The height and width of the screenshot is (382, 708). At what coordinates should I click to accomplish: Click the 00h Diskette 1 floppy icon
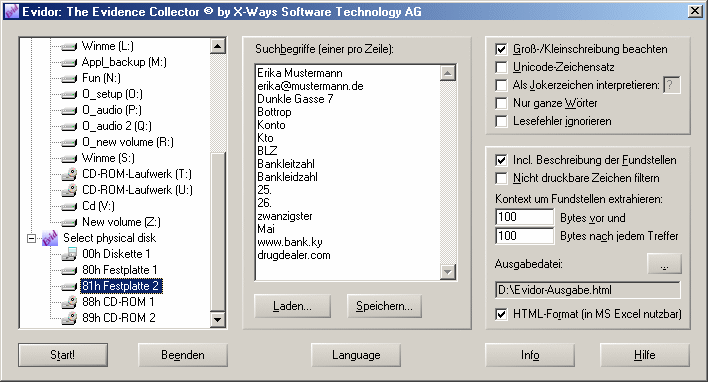[x=69, y=254]
